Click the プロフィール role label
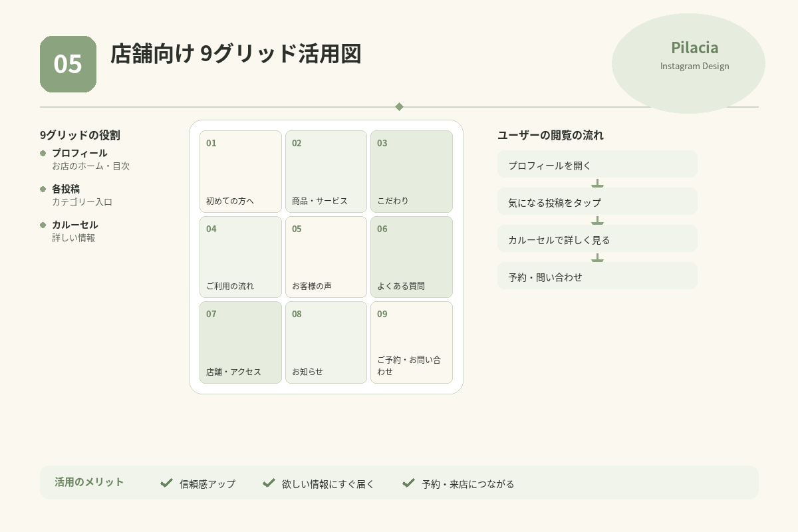The height and width of the screenshot is (532, 798). click(x=80, y=153)
